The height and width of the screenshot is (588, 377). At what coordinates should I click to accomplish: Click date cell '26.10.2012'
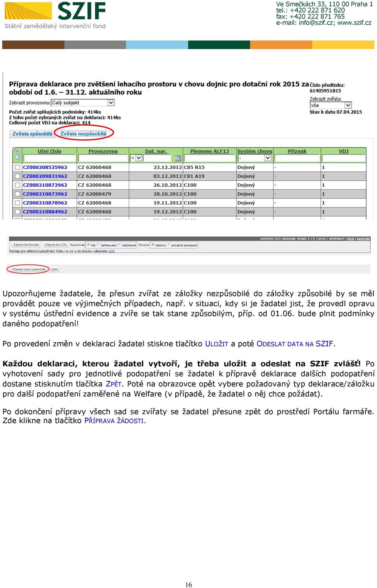(x=168, y=185)
